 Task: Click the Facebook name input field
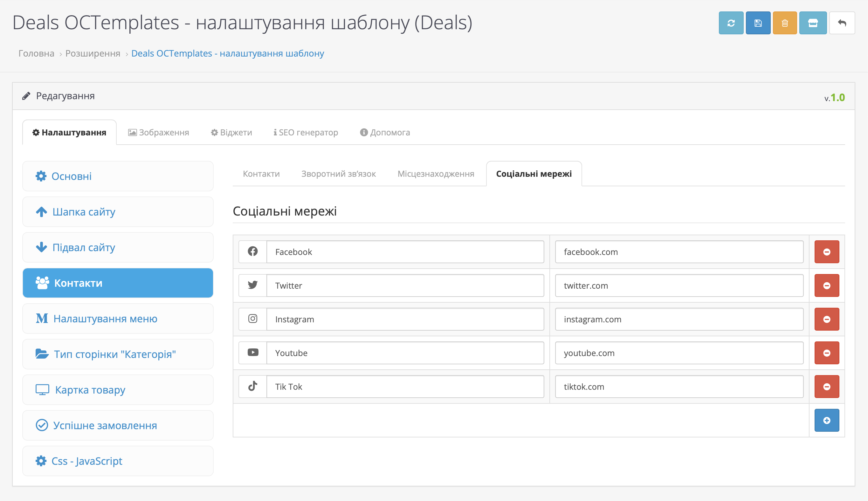(x=405, y=252)
